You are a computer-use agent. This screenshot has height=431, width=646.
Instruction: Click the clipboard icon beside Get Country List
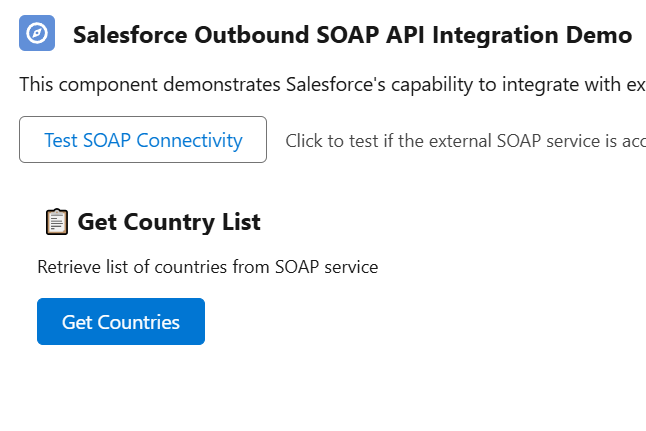click(x=57, y=222)
